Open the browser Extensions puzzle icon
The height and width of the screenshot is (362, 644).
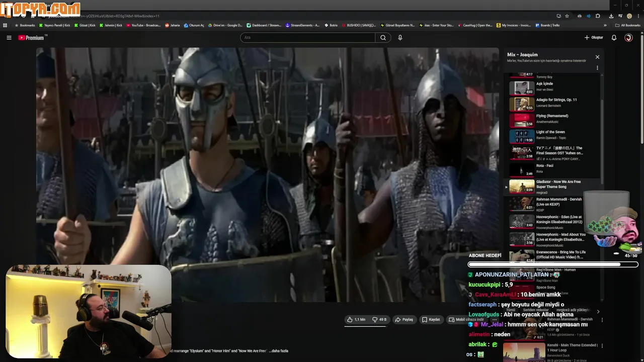598,16
